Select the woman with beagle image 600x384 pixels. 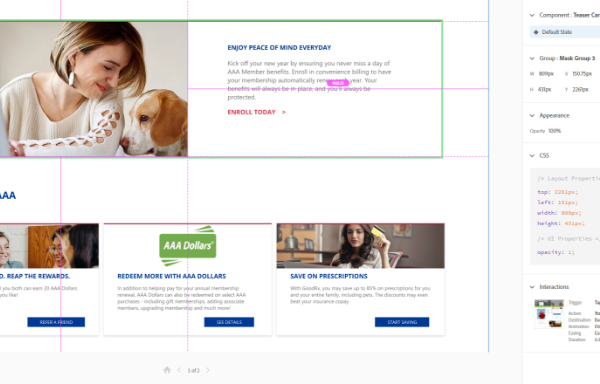tap(94, 89)
